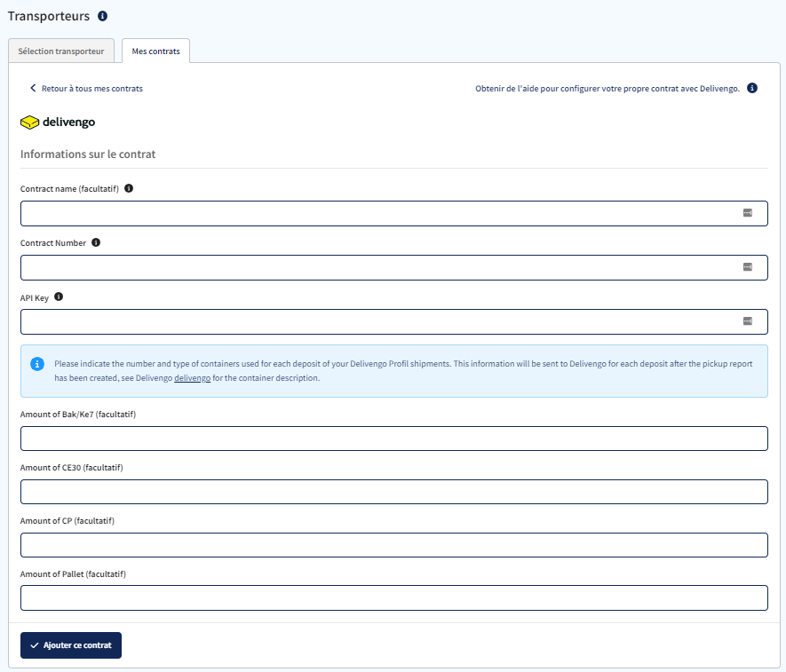Click the checkmark on Ajouter ce contrat button

click(35, 645)
